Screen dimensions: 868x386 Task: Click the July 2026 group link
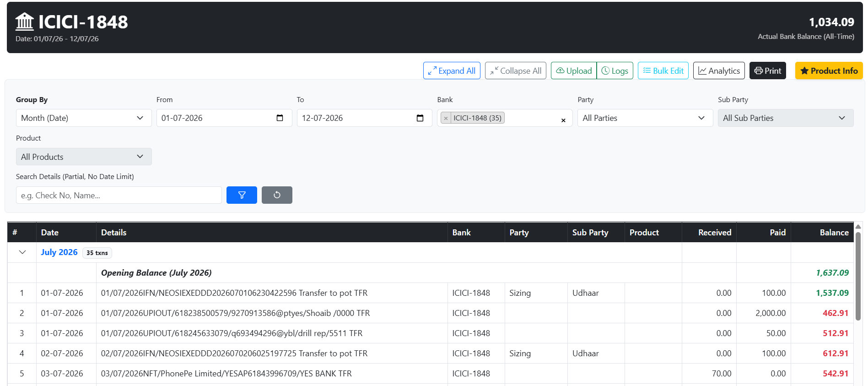(59, 252)
